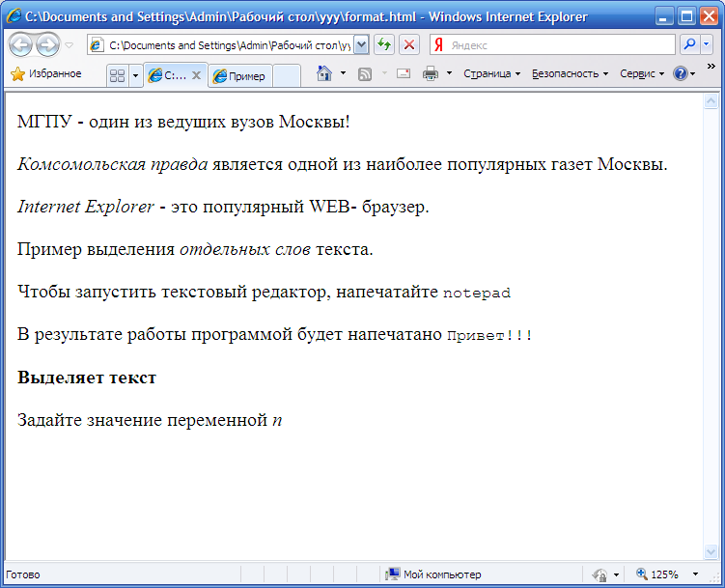725x588 pixels.
Task: Click the Мой компьютер security zone
Action: 434,574
